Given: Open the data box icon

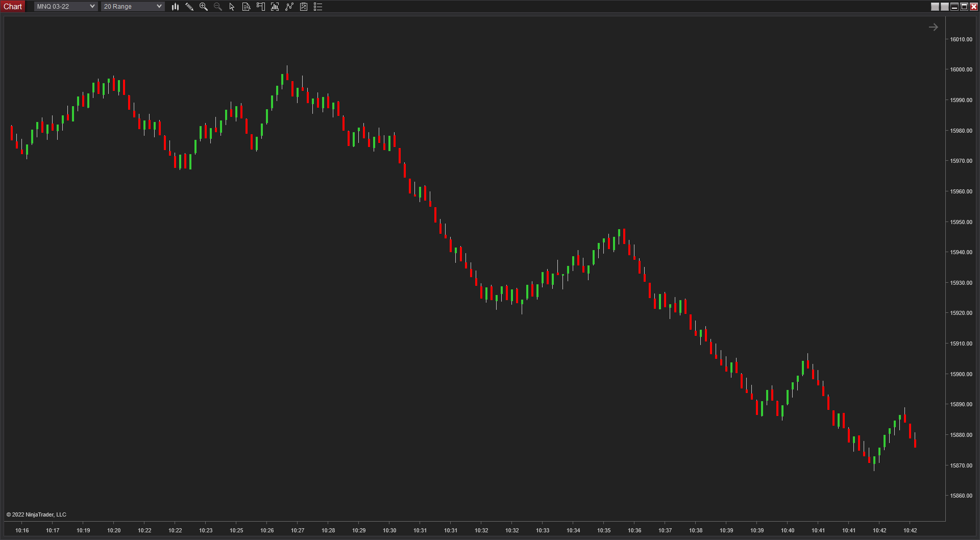Looking at the screenshot, I should (x=246, y=7).
